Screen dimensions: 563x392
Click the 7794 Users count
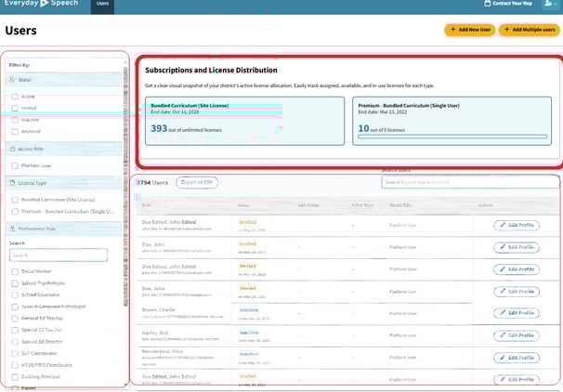(x=152, y=182)
